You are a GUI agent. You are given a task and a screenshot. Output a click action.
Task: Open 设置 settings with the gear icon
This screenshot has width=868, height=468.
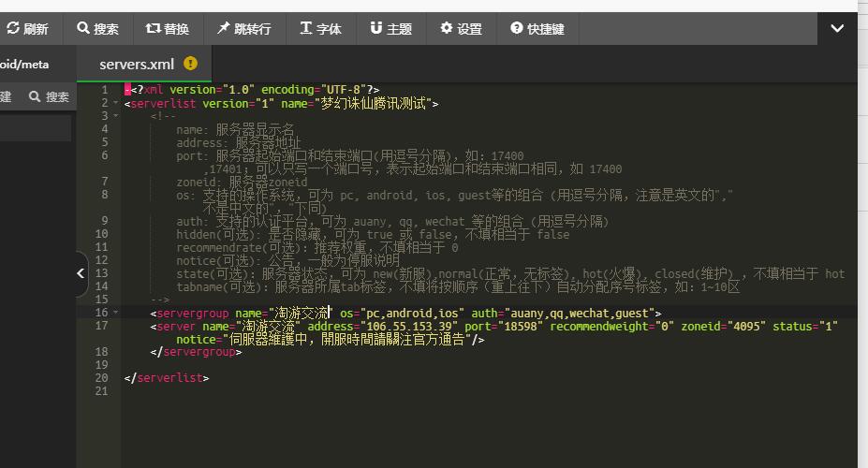point(461,29)
